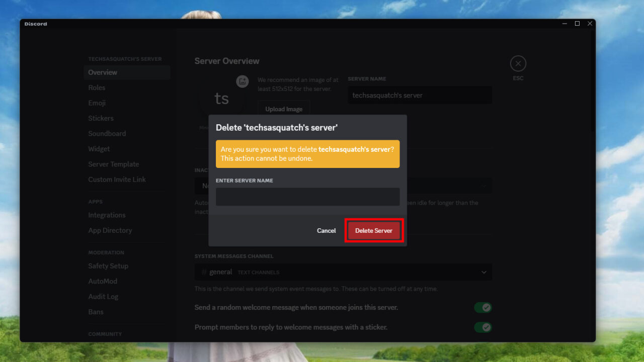The width and height of the screenshot is (644, 362).
Task: Click the ESC close icon
Action: tap(518, 63)
